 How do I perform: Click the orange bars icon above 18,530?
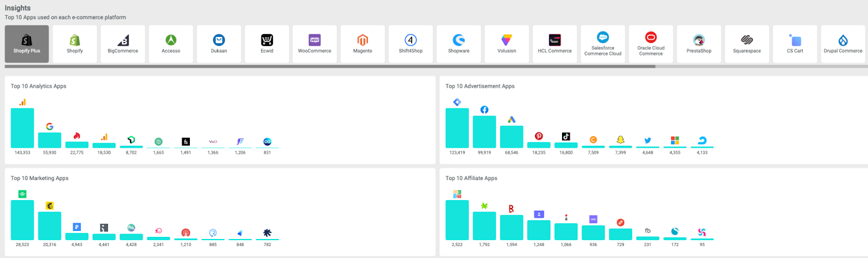pyautogui.click(x=104, y=137)
